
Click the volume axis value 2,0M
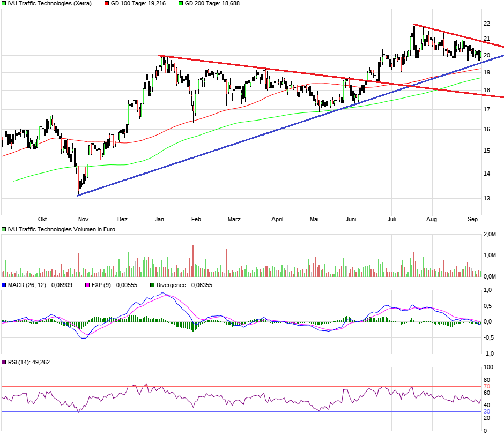[490, 235]
